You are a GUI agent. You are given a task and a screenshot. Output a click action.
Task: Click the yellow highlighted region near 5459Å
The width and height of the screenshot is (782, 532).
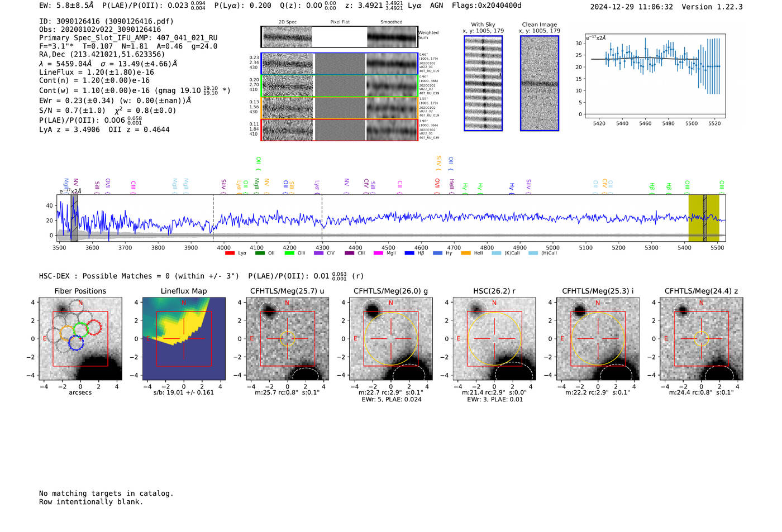[x=704, y=218]
